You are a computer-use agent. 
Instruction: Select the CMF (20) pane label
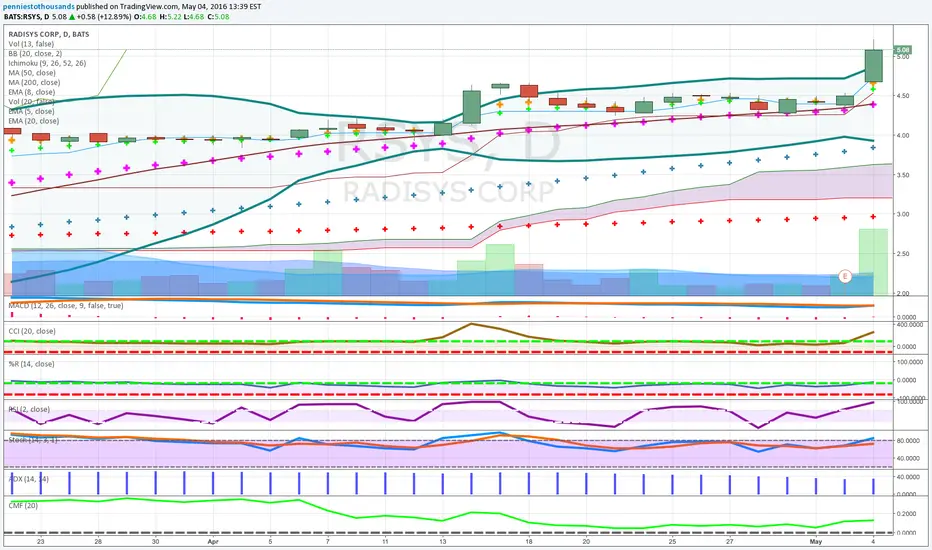click(23, 505)
